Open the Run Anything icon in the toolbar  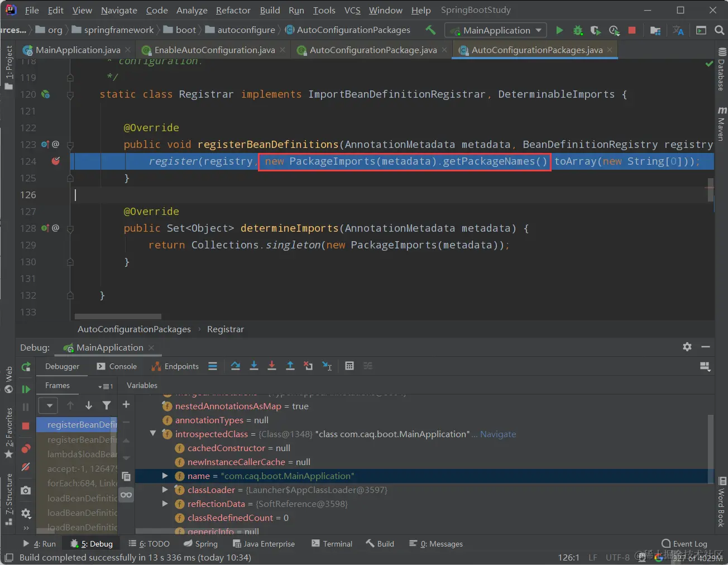click(x=701, y=30)
